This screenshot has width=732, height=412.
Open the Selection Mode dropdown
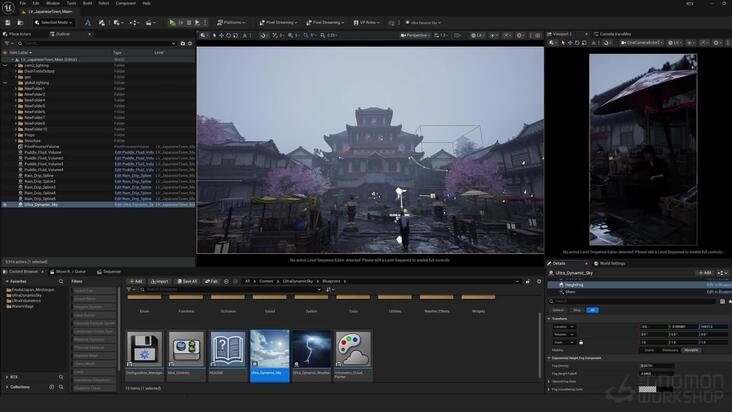[53, 22]
